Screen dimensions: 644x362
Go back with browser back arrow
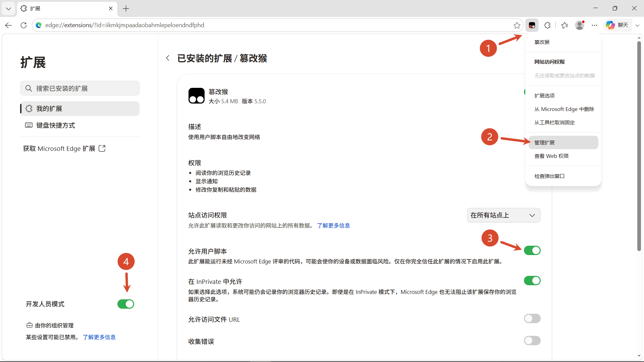tap(9, 25)
